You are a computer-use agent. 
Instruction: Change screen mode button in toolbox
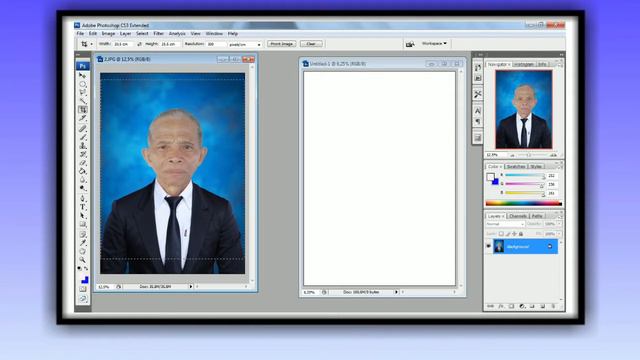[x=82, y=299]
